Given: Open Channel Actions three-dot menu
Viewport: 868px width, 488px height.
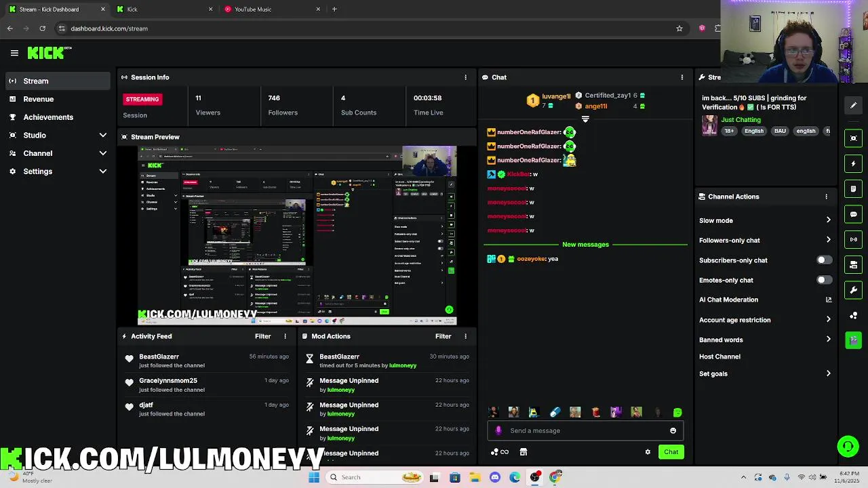Looking at the screenshot, I should pos(826,197).
